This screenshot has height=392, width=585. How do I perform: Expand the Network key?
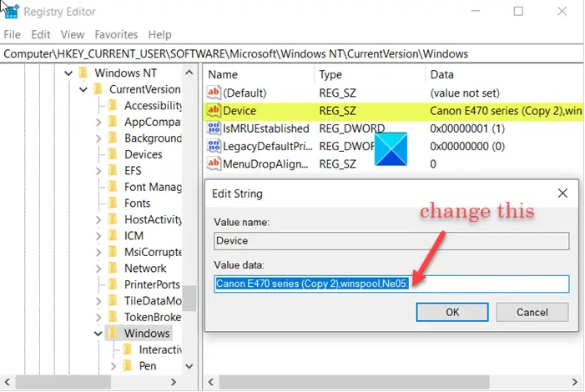[x=98, y=269]
